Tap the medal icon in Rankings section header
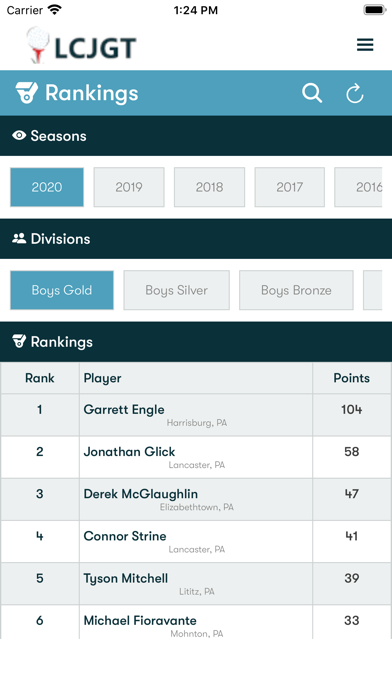This screenshot has width=392, height=696. click(x=19, y=341)
